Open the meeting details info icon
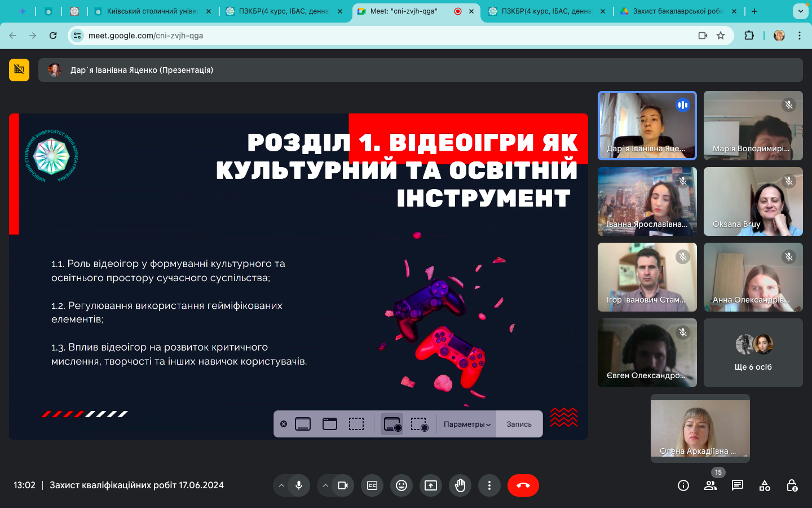Image resolution: width=812 pixels, height=508 pixels. click(x=683, y=485)
